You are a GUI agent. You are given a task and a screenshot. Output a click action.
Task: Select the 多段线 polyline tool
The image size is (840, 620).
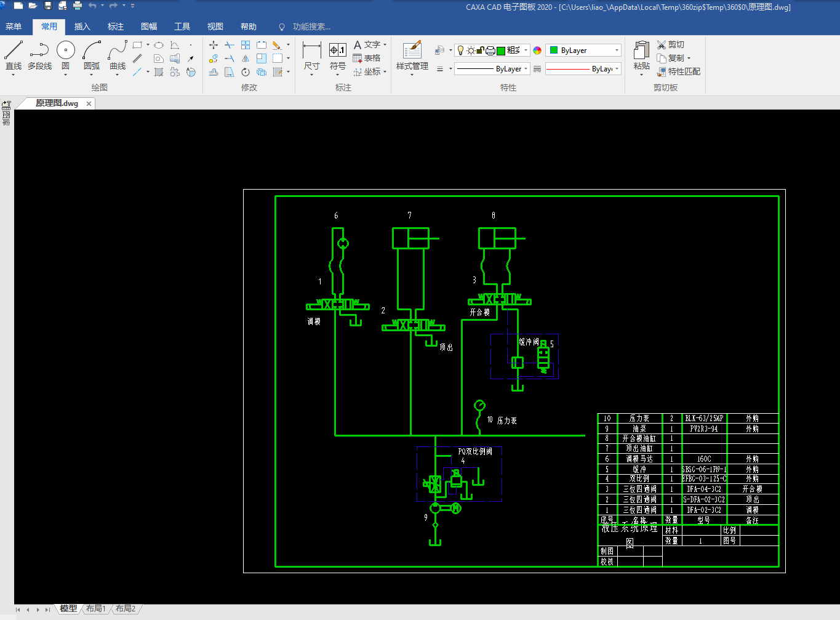pyautogui.click(x=39, y=56)
